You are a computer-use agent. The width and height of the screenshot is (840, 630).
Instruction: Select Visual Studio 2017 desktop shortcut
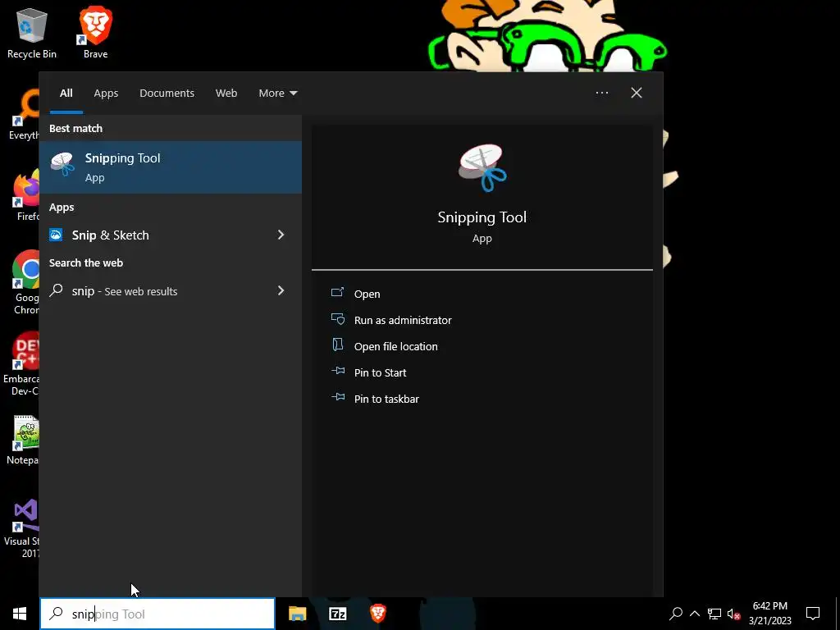[22, 528]
